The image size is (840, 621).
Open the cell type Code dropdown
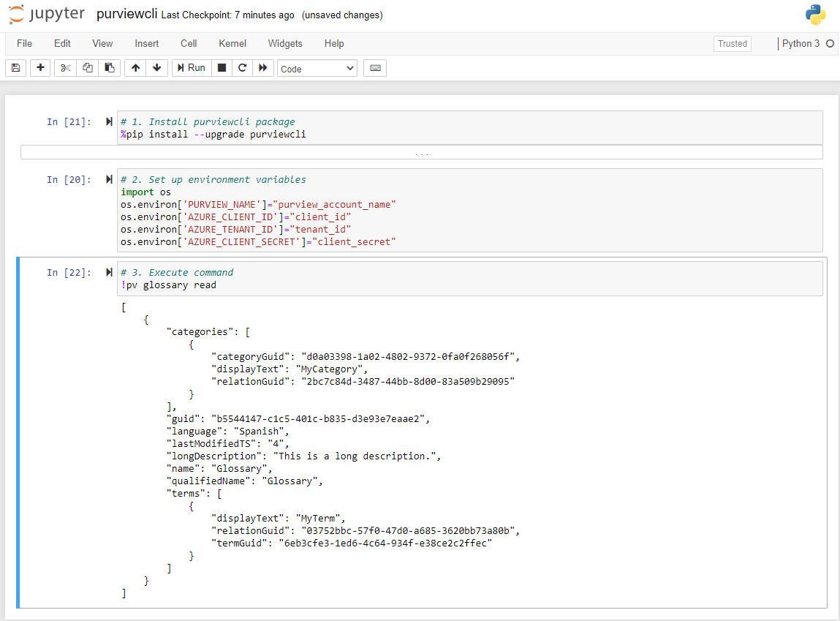click(317, 69)
